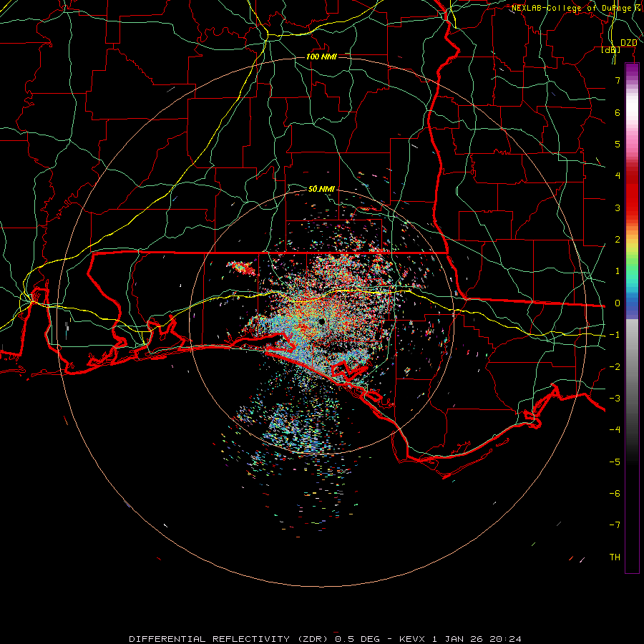Click the -4 value on the ZDR color scale
Screen dimensions: 644x644
coord(615,430)
